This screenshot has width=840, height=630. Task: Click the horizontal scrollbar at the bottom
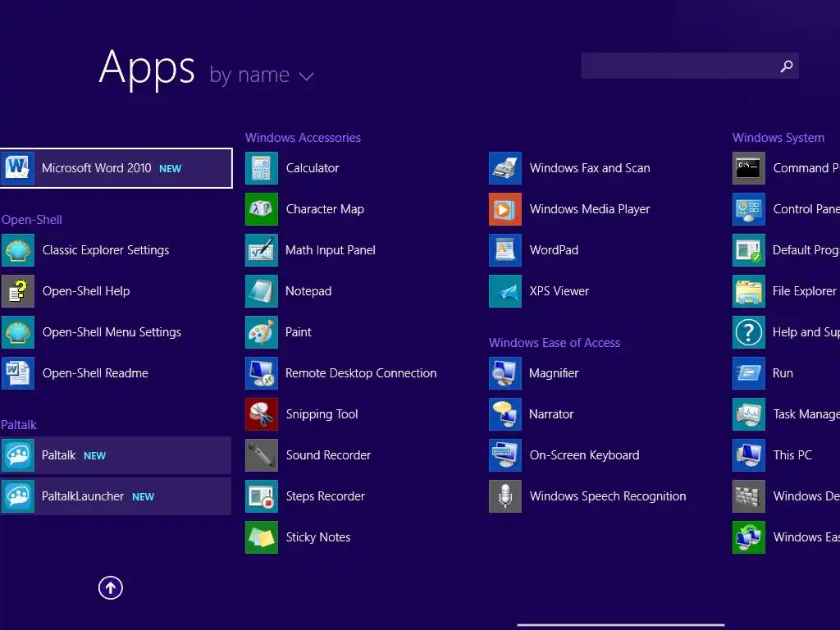(620, 624)
